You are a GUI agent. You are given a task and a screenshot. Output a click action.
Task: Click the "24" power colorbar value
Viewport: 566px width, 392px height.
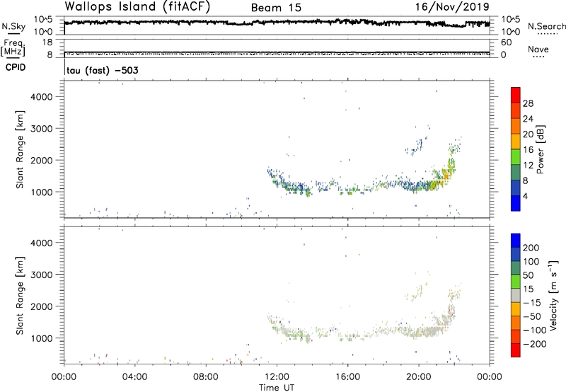[x=528, y=119]
